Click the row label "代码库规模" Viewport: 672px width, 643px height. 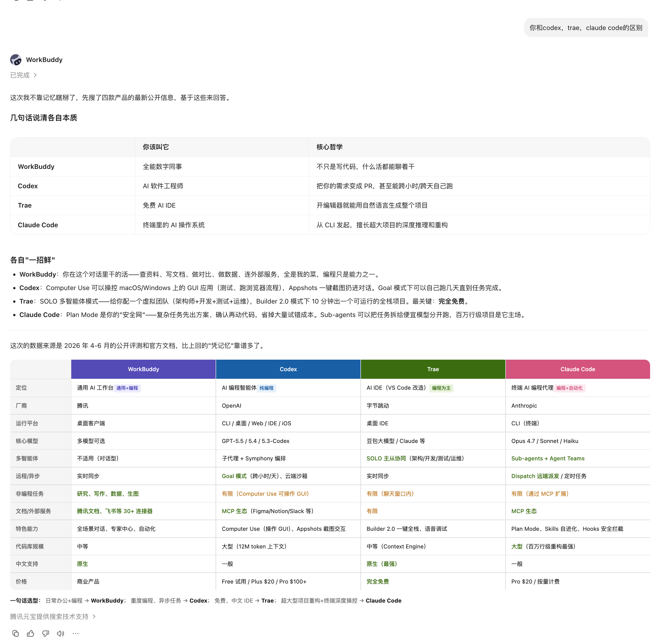[x=29, y=546]
